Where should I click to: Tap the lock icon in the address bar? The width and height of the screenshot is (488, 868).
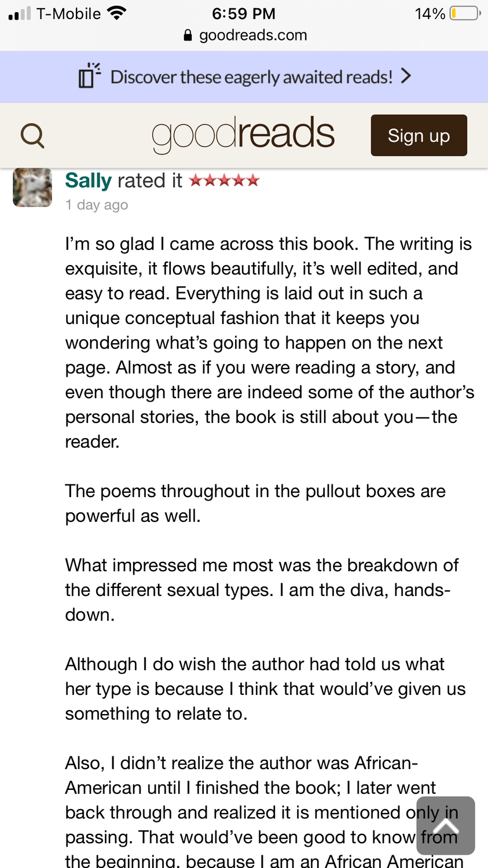click(188, 35)
